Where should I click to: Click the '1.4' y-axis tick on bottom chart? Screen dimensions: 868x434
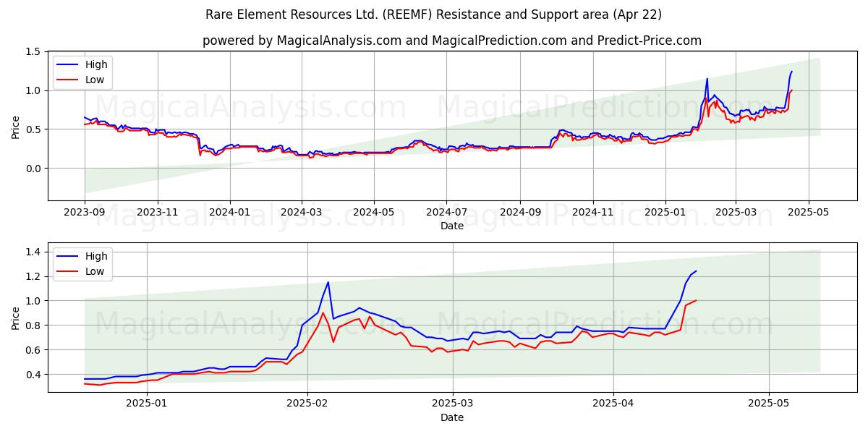pyautogui.click(x=33, y=252)
